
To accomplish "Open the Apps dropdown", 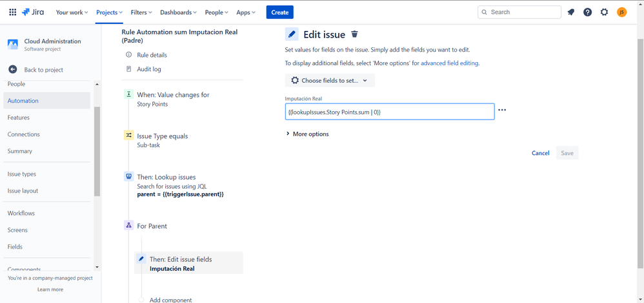I will pos(246,12).
